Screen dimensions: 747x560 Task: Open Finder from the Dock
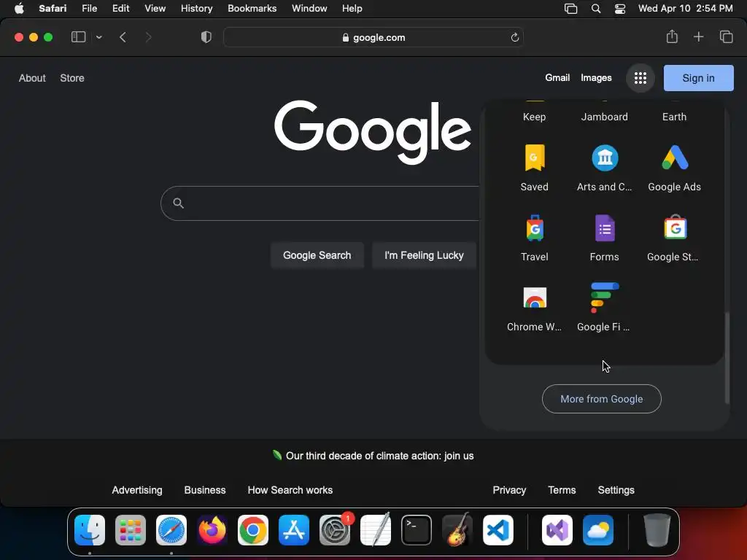point(90,530)
